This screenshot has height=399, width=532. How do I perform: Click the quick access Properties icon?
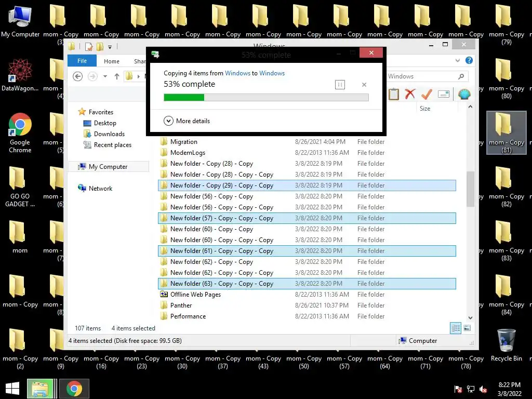tap(89, 47)
